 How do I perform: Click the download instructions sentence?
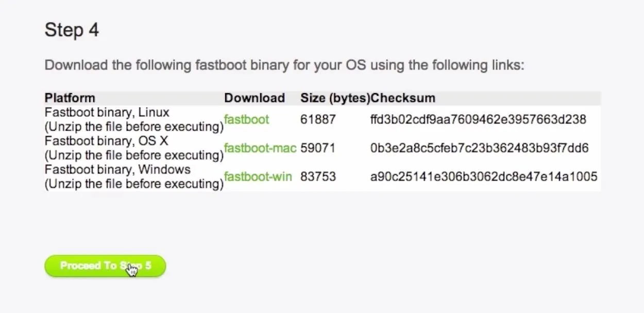pyautogui.click(x=284, y=65)
